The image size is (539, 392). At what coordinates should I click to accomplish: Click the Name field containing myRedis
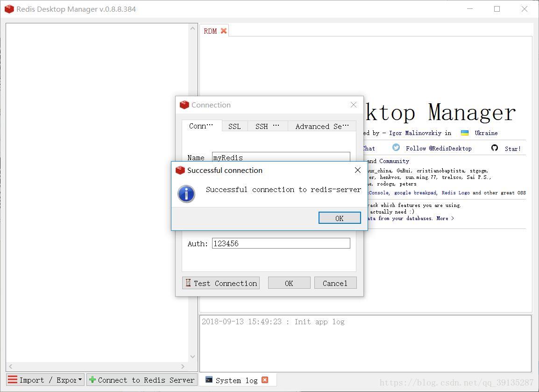pos(281,157)
